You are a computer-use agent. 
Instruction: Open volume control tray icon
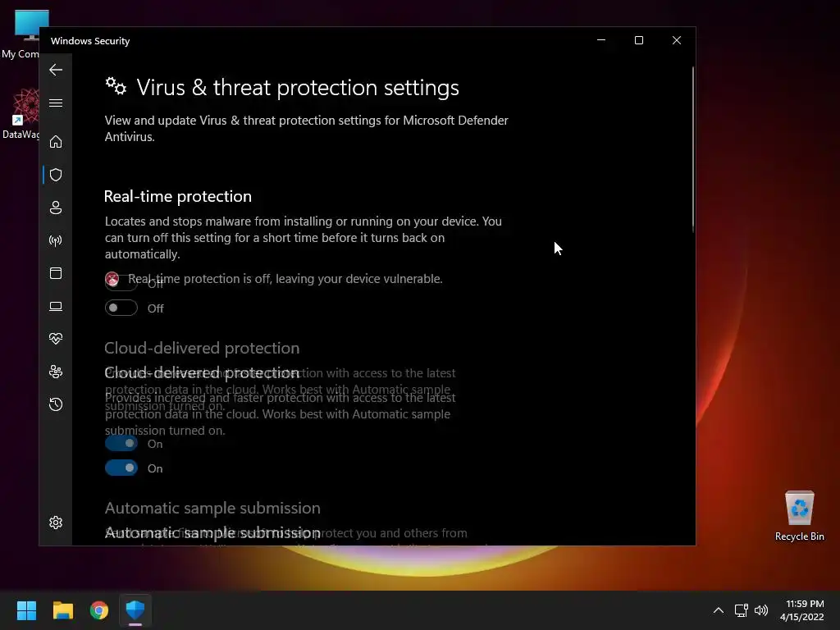coord(760,610)
